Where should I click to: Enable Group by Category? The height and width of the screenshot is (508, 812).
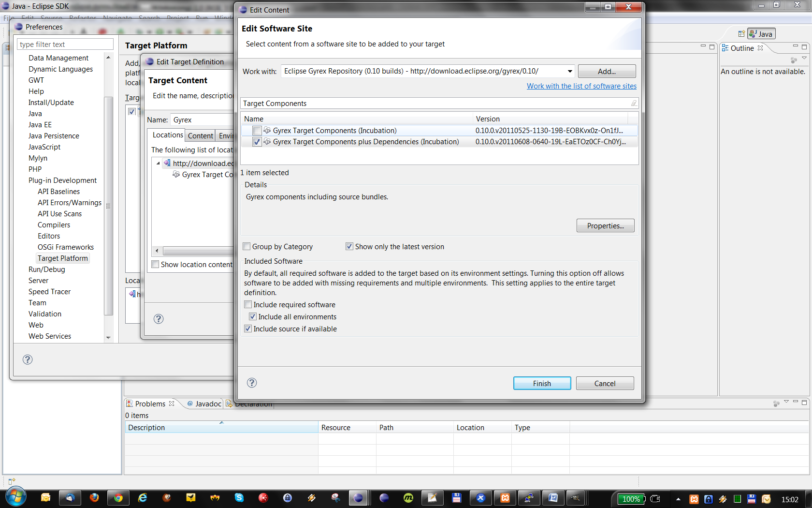click(x=246, y=246)
